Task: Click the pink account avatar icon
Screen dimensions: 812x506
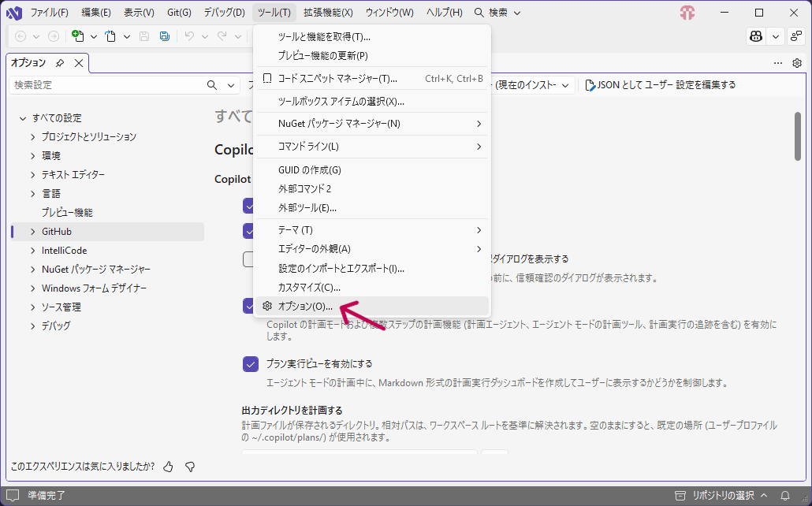Action: pos(687,13)
